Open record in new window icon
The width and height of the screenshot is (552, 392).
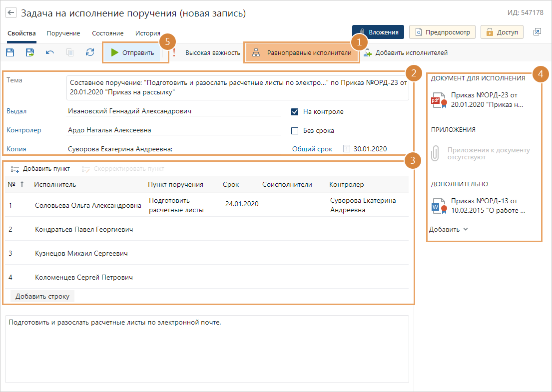[537, 32]
